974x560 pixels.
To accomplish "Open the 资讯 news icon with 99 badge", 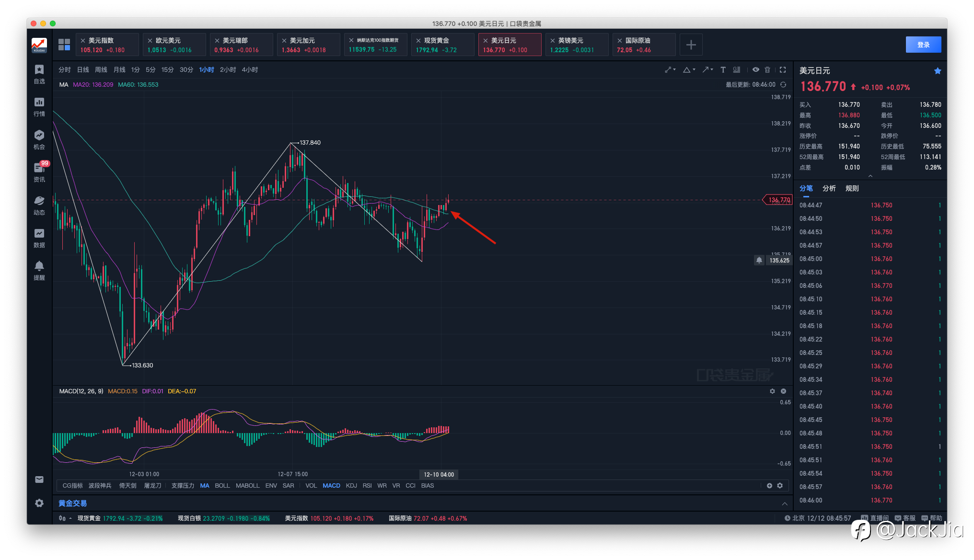I will click(39, 171).
